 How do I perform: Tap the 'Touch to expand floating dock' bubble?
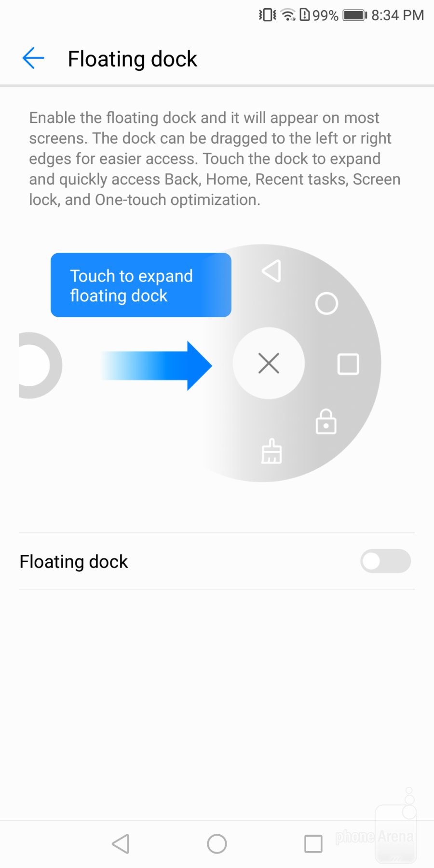141,285
